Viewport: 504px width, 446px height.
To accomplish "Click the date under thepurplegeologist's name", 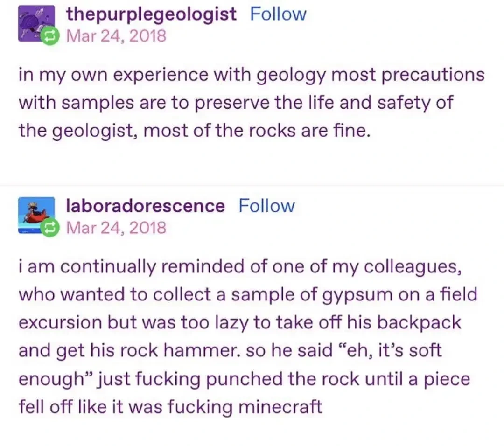I will (116, 36).
